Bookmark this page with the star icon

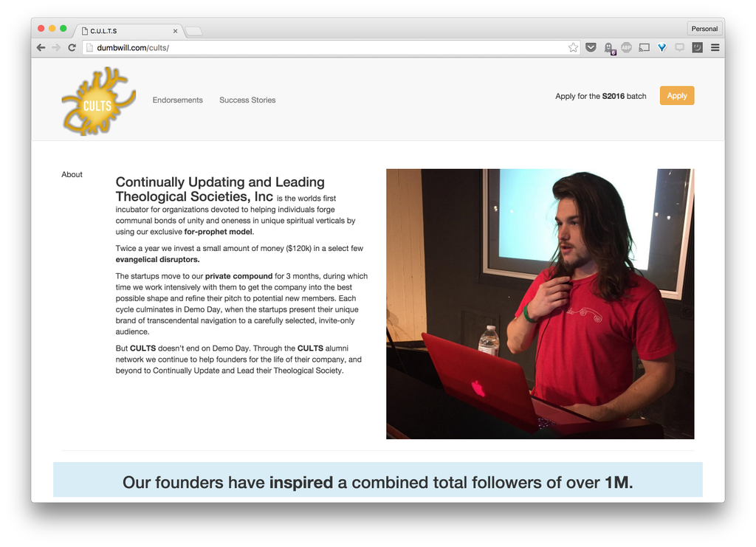(573, 47)
